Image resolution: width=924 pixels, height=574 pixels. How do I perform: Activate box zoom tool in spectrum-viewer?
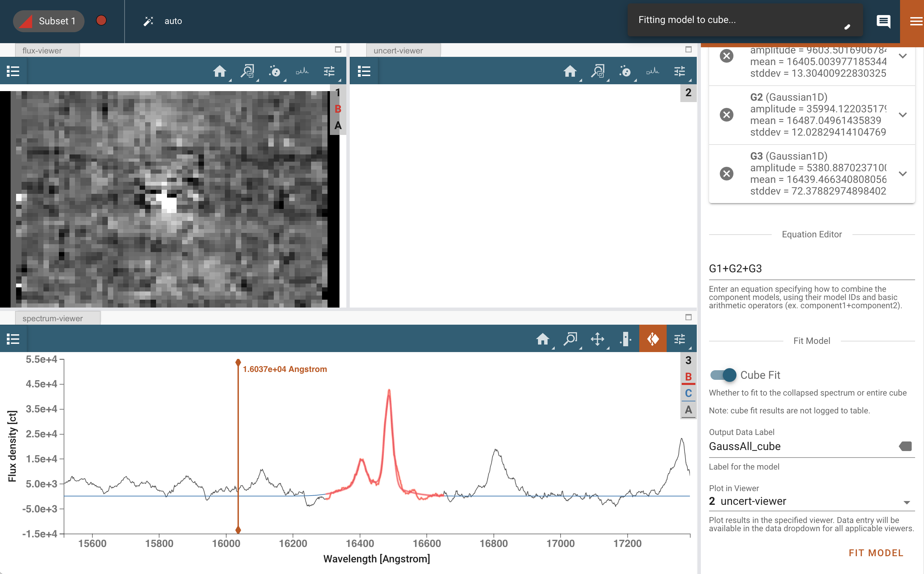[x=570, y=339]
